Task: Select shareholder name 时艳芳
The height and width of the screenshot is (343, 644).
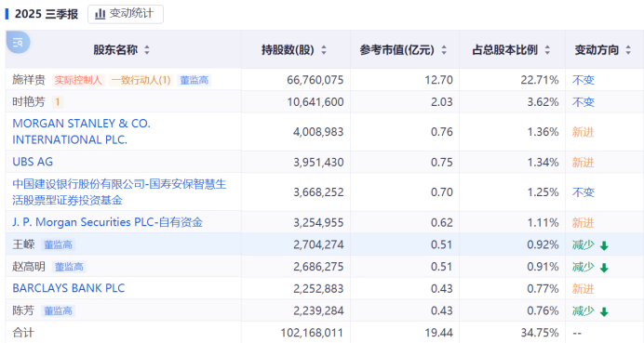Action: point(28,101)
